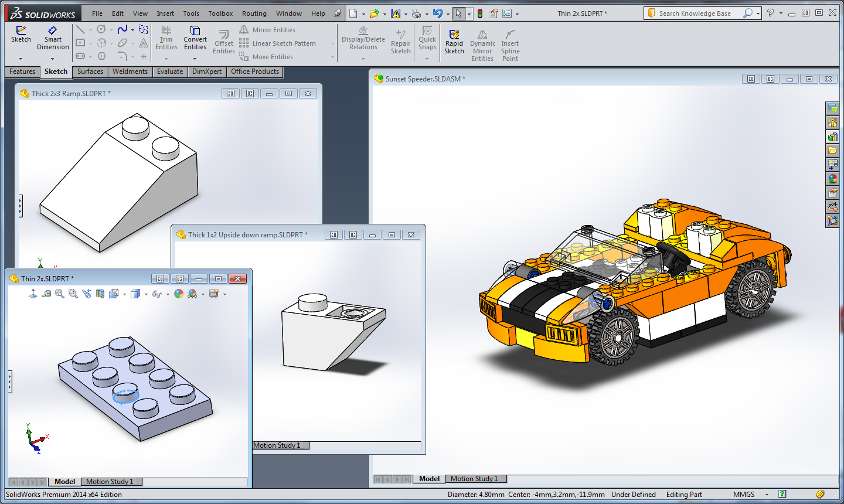Open the Toolbox menu
The height and width of the screenshot is (504, 844).
(220, 13)
